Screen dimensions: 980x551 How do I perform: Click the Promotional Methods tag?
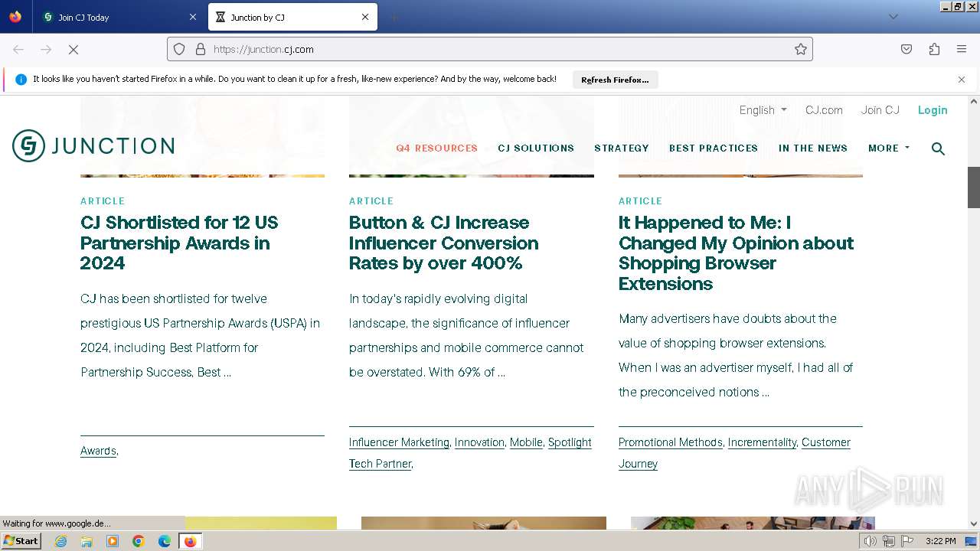click(671, 442)
